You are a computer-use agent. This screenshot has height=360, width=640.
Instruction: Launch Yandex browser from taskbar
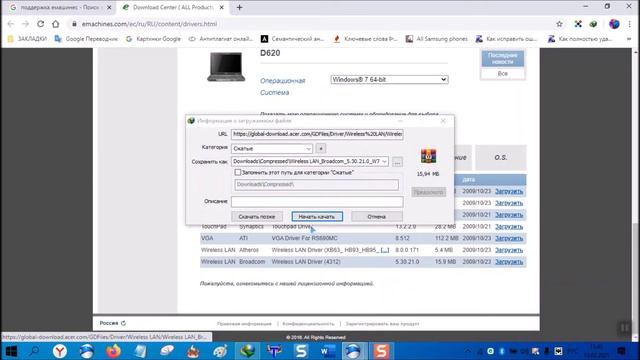pos(60,351)
